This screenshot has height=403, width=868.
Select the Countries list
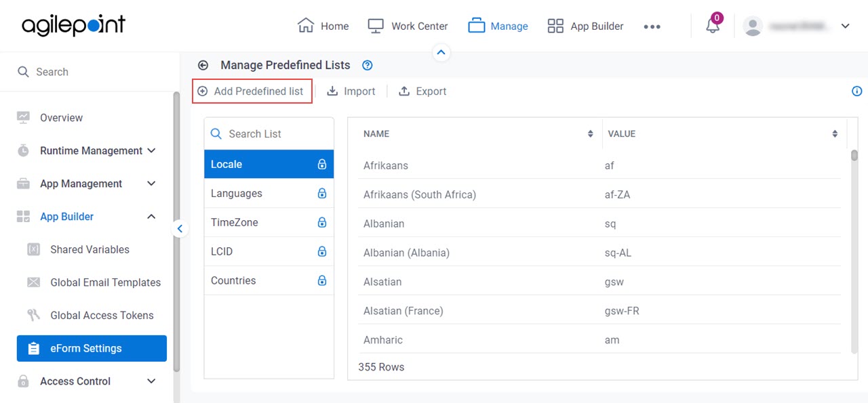269,280
